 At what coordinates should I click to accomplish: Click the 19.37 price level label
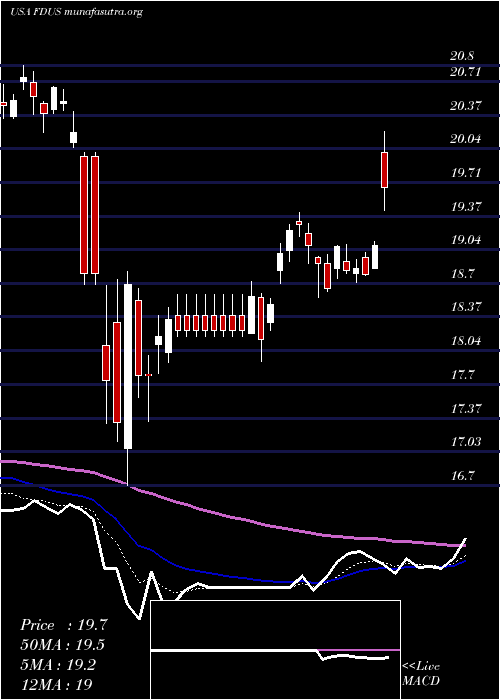(x=465, y=207)
